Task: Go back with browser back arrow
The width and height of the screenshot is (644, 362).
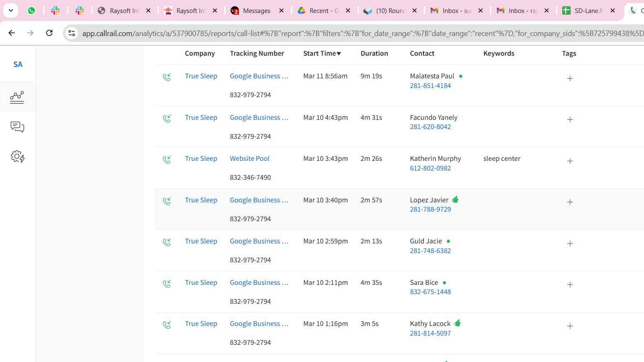Action: point(12,33)
